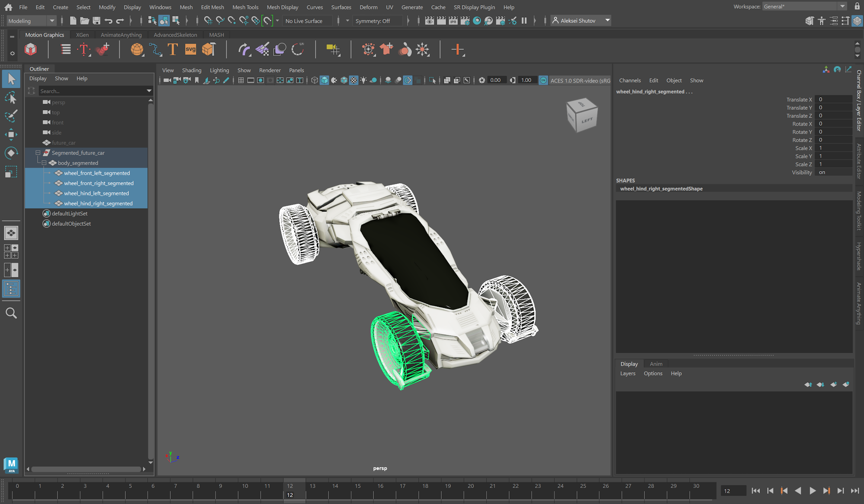Toggle the ACES color management button

[543, 80]
